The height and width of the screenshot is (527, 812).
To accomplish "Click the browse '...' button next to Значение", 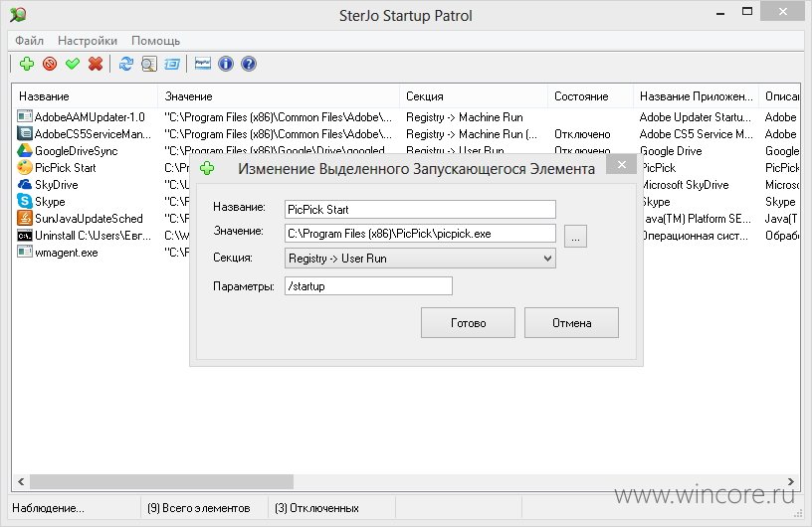I will (575, 236).
